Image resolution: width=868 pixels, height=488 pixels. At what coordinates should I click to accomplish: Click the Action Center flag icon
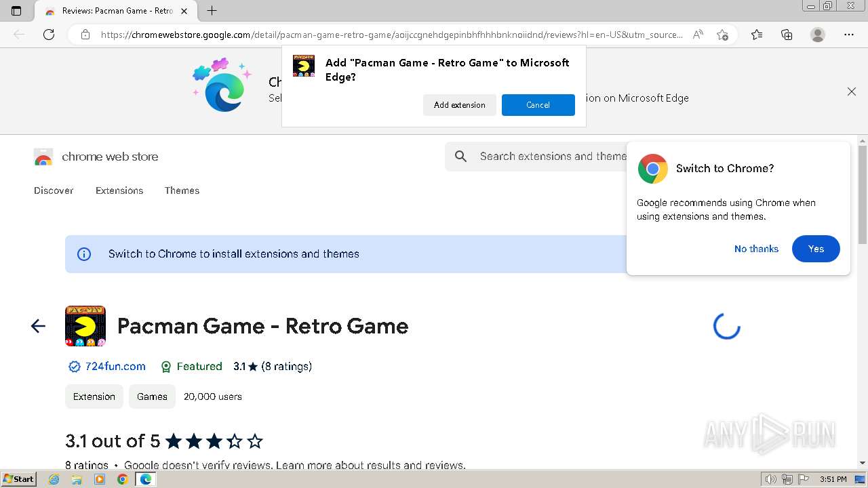[804, 479]
